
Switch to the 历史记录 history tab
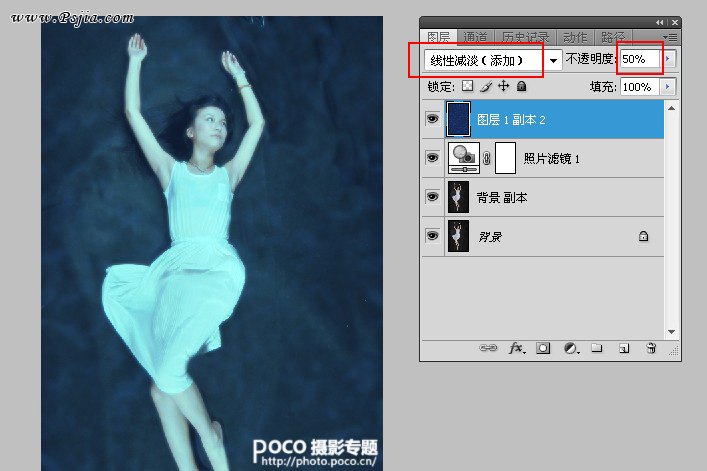click(525, 37)
